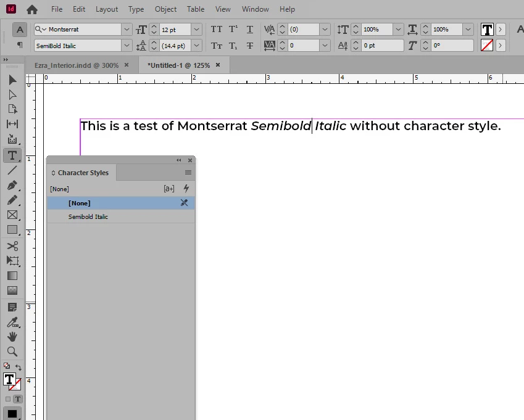This screenshot has height=420, width=524.
Task: Open the Object menu
Action: pyautogui.click(x=165, y=9)
